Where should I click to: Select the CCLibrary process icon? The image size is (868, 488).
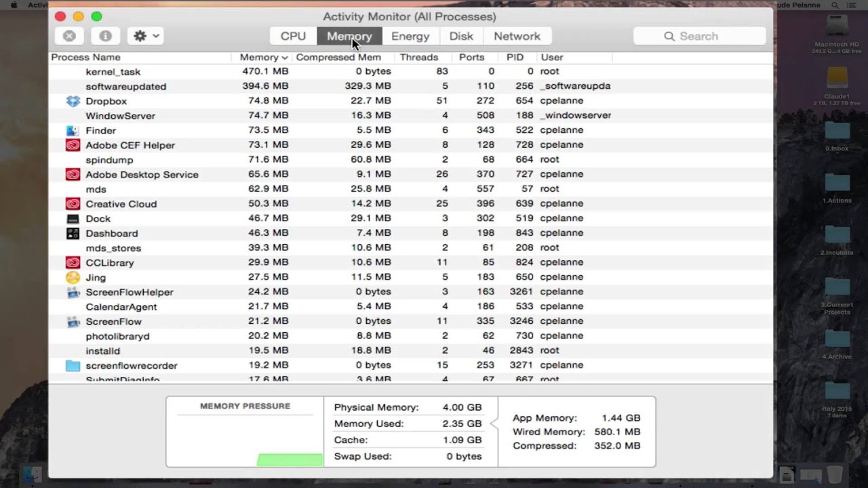click(73, 262)
